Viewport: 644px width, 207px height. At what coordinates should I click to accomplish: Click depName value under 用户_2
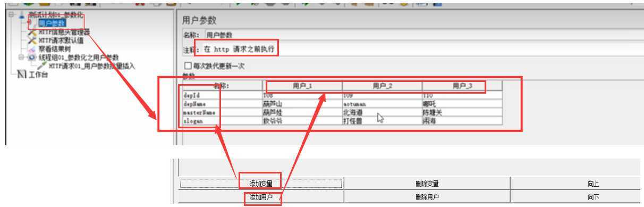[382, 104]
